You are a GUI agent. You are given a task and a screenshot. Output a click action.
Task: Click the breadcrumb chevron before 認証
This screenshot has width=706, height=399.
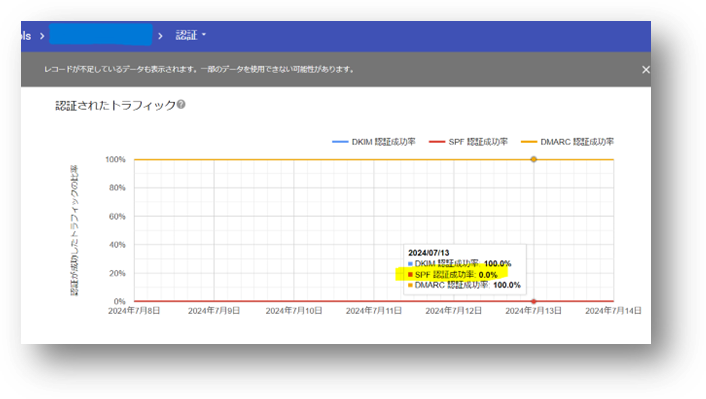(x=160, y=36)
